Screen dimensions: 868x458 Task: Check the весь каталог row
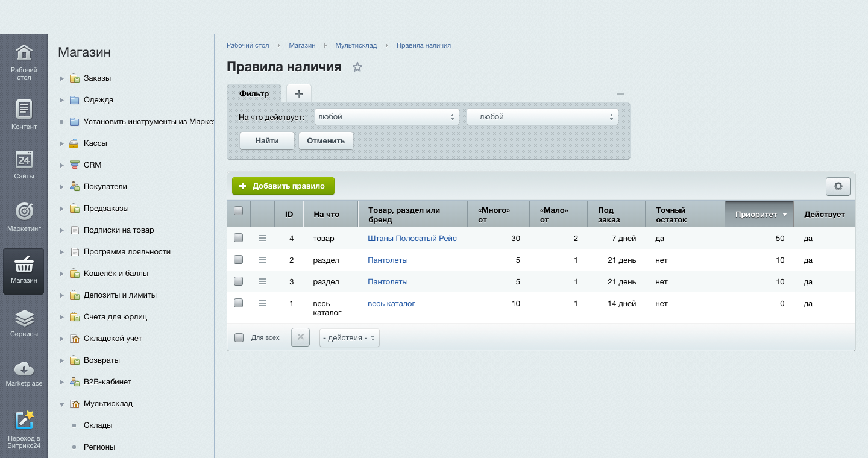[x=238, y=303]
